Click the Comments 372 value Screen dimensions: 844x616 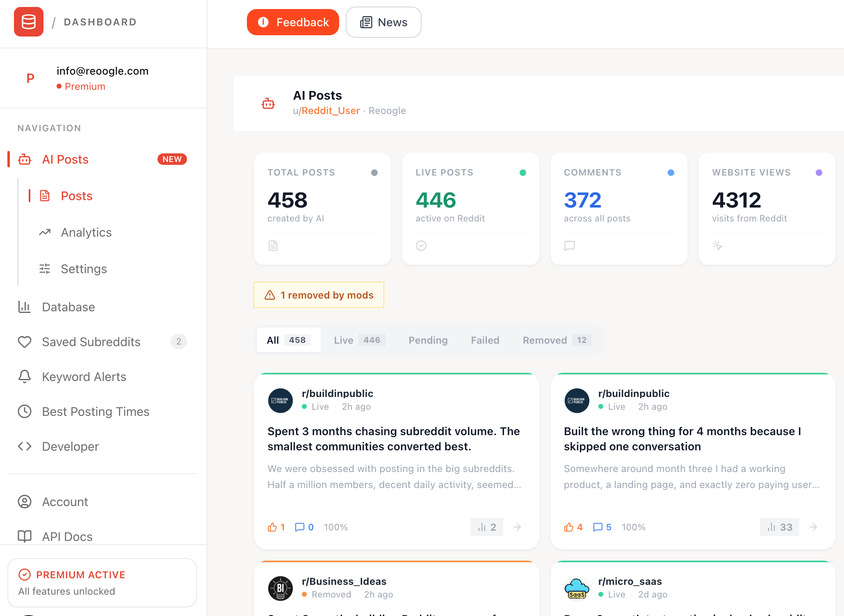583,200
